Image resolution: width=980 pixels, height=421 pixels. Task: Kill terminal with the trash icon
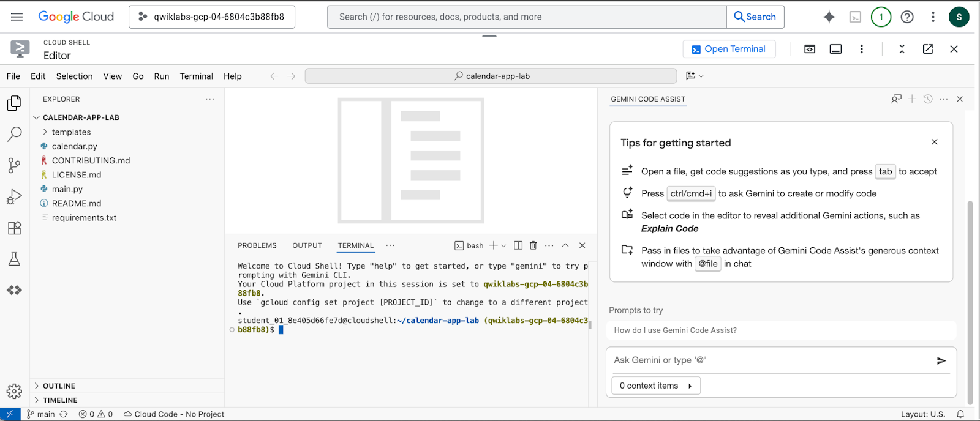tap(533, 245)
